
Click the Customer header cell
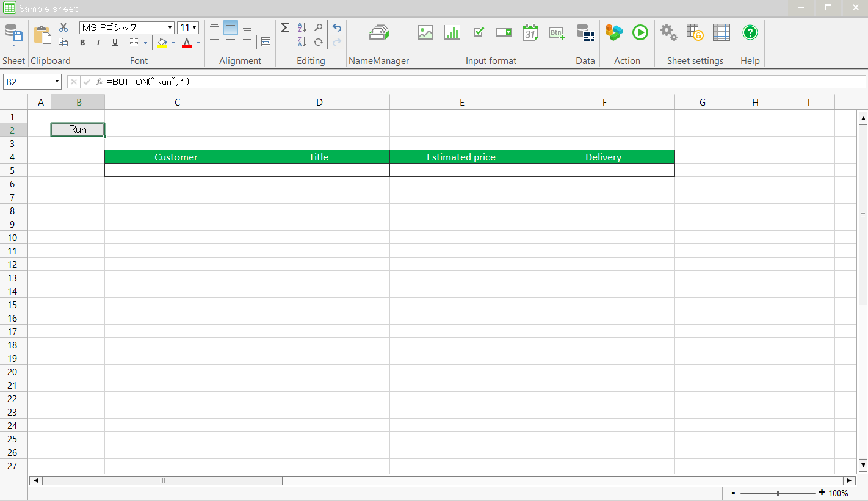click(x=176, y=157)
